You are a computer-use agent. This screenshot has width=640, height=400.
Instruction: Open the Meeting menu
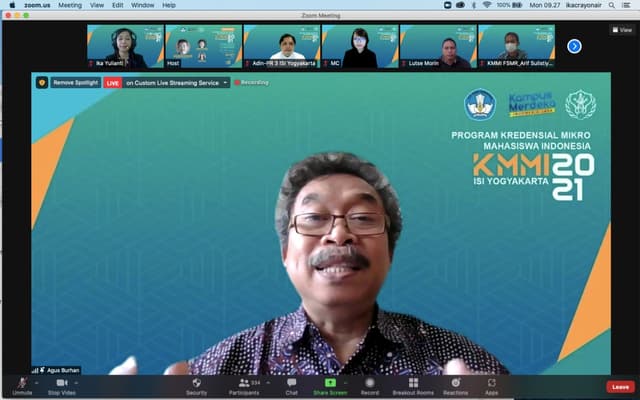pos(70,5)
